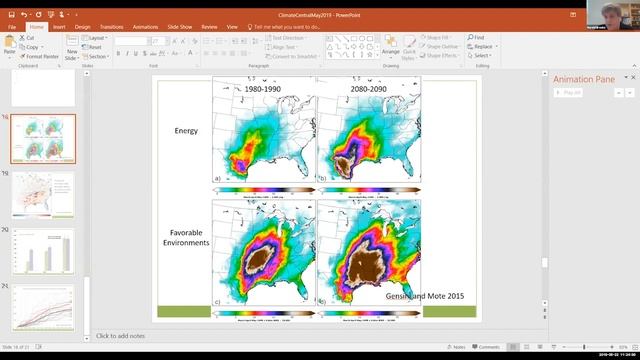
Task: Toggle bold formatting
Action: (x=118, y=53)
